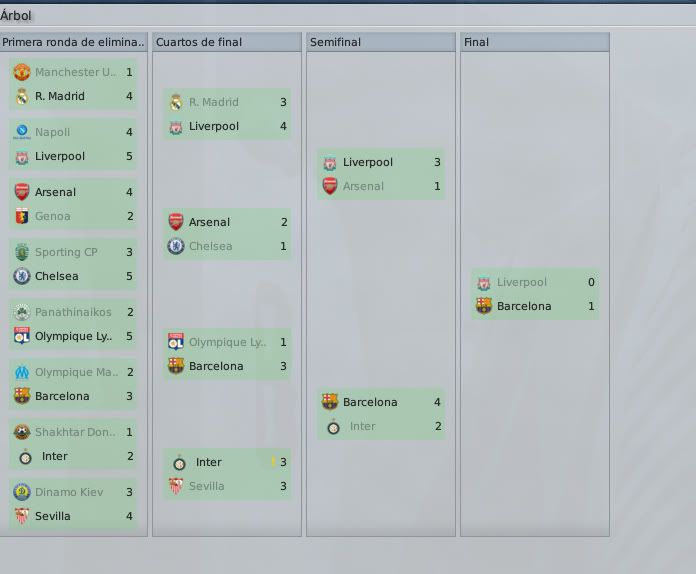Click the Napoli club badge
This screenshot has width=696, height=574.
click(x=22, y=132)
